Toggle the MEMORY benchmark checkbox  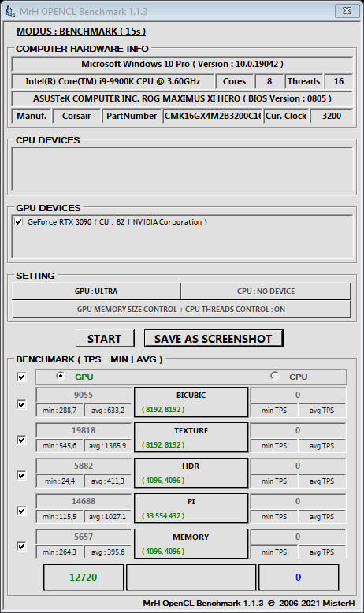click(21, 546)
